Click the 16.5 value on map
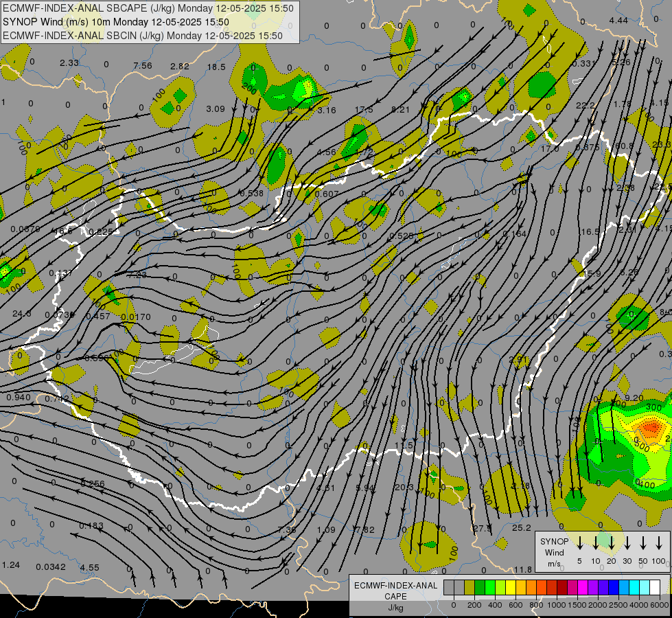The image size is (672, 618). coord(589,231)
